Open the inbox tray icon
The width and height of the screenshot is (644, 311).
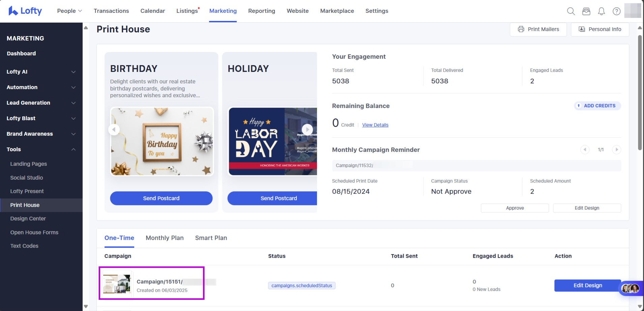click(586, 11)
